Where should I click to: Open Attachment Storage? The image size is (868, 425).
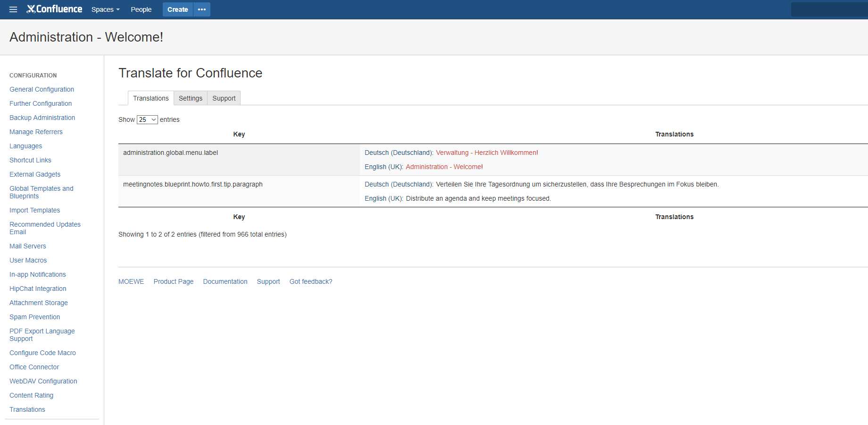pyautogui.click(x=39, y=303)
